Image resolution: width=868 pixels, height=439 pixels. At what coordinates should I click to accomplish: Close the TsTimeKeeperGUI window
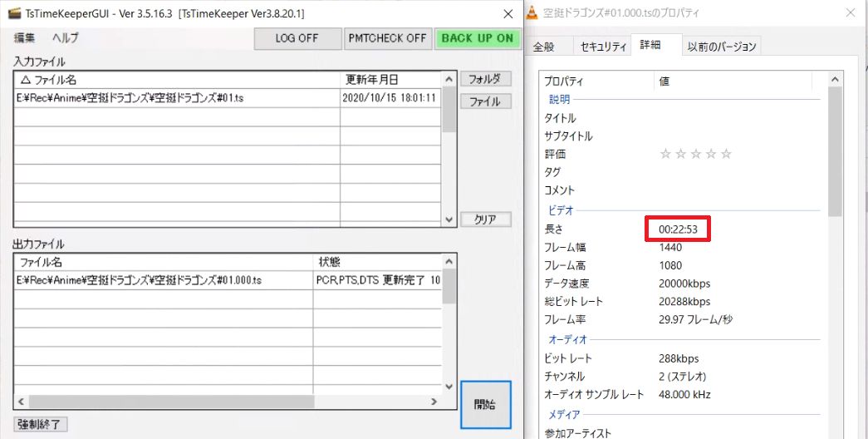pyautogui.click(x=508, y=13)
